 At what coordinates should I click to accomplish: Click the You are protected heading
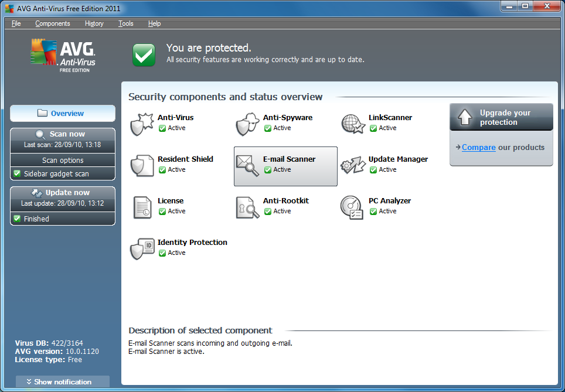coord(209,48)
